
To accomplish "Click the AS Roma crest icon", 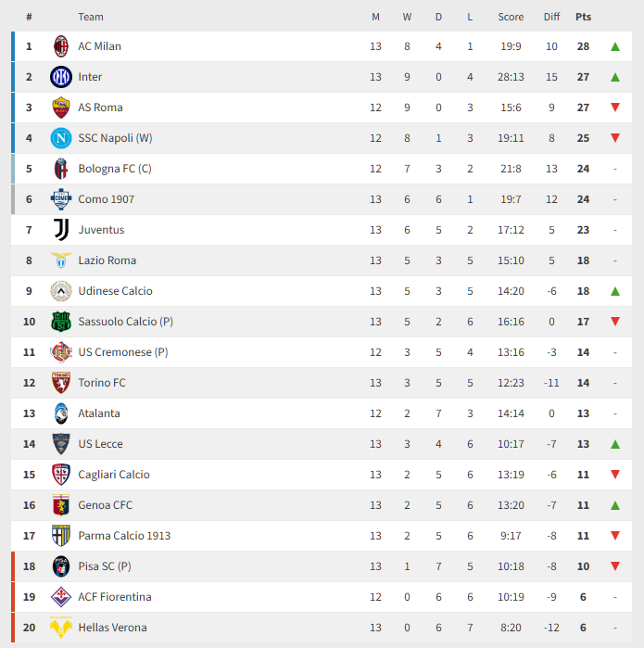I will 61,108.
